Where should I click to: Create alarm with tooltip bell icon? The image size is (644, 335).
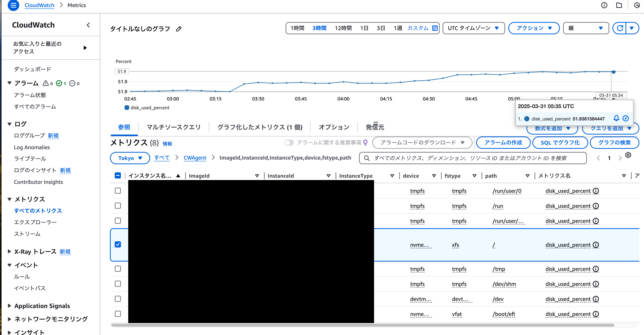(616, 118)
